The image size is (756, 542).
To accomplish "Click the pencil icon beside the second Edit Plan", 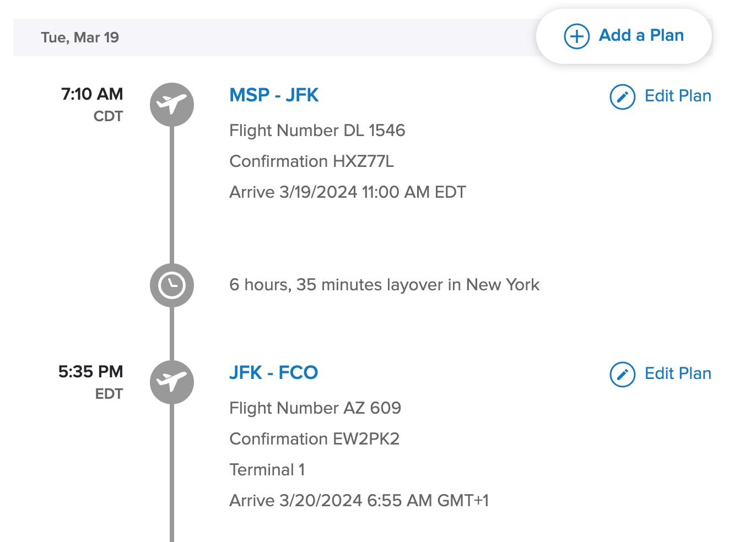I will tap(622, 373).
